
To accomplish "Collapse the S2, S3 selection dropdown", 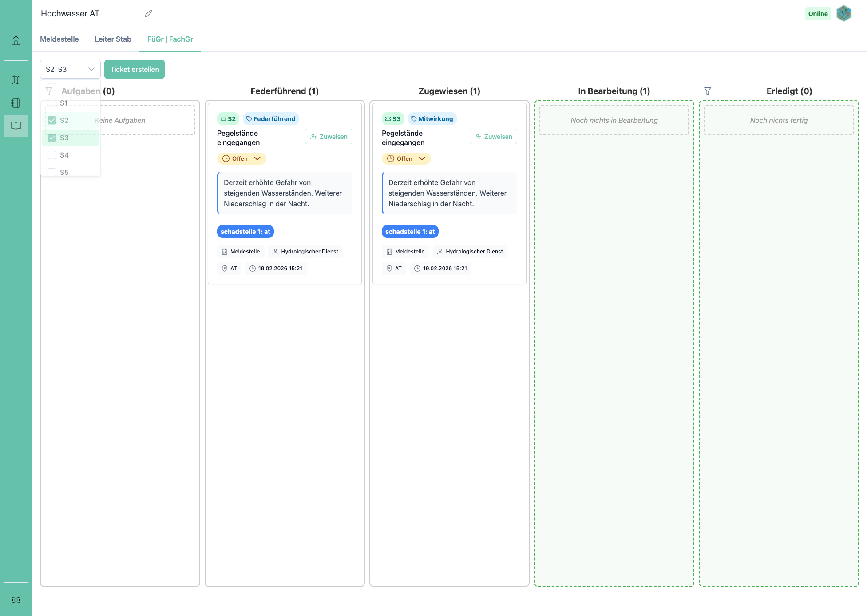I will [x=70, y=69].
